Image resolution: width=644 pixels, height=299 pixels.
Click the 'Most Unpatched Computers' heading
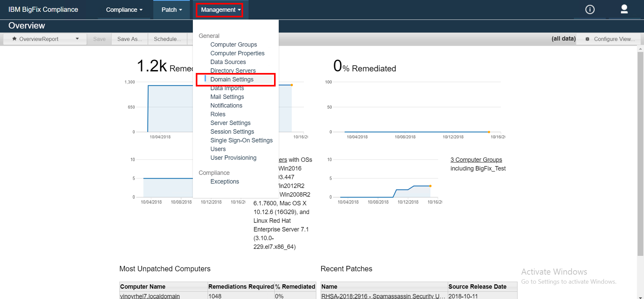pos(165,269)
